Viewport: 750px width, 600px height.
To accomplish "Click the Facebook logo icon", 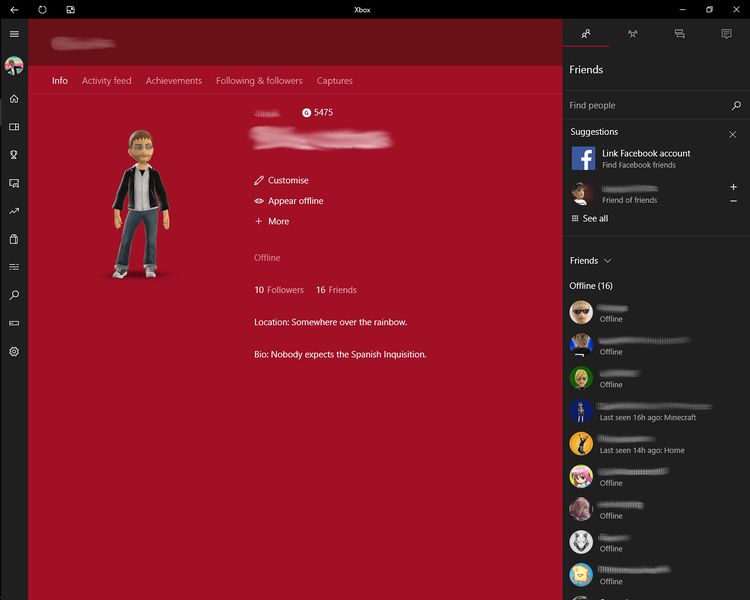I will coord(584,158).
